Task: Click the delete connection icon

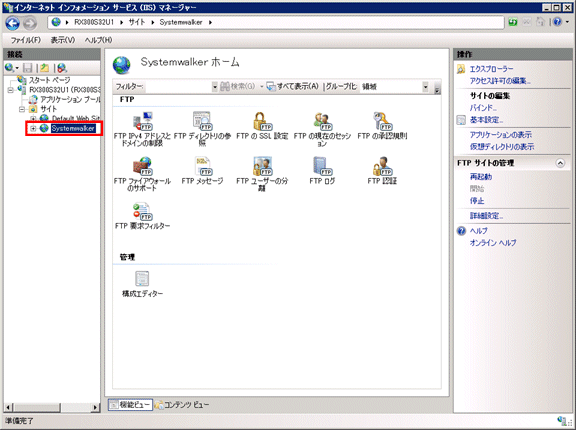Action: [x=62, y=68]
